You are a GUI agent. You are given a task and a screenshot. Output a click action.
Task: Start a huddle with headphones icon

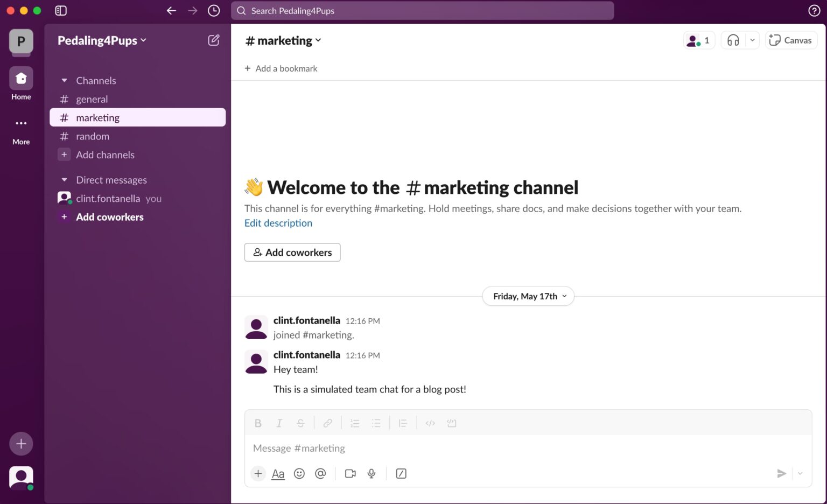point(733,40)
